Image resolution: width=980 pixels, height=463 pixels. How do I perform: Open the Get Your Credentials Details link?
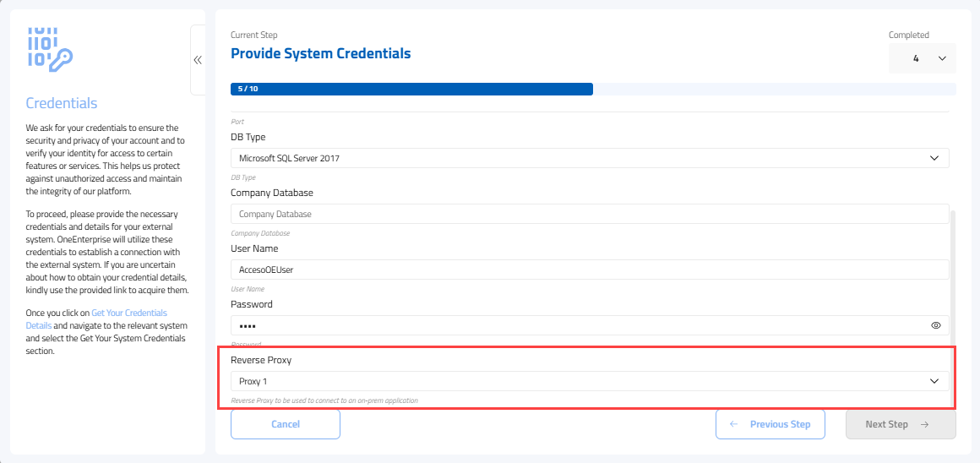pos(128,313)
